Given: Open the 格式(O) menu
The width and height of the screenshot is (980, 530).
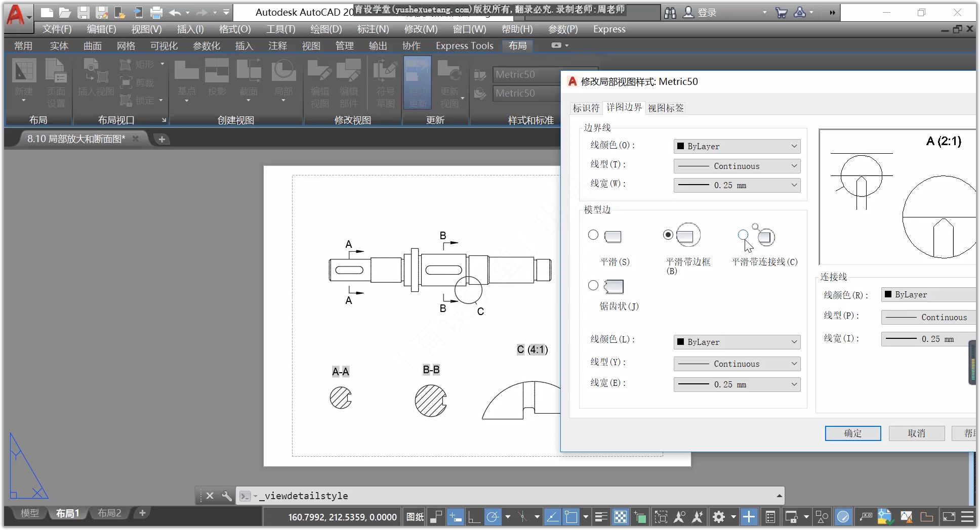Looking at the screenshot, I should click(235, 29).
